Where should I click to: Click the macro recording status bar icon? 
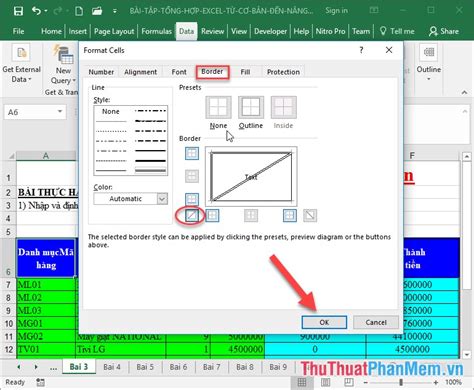40,382
